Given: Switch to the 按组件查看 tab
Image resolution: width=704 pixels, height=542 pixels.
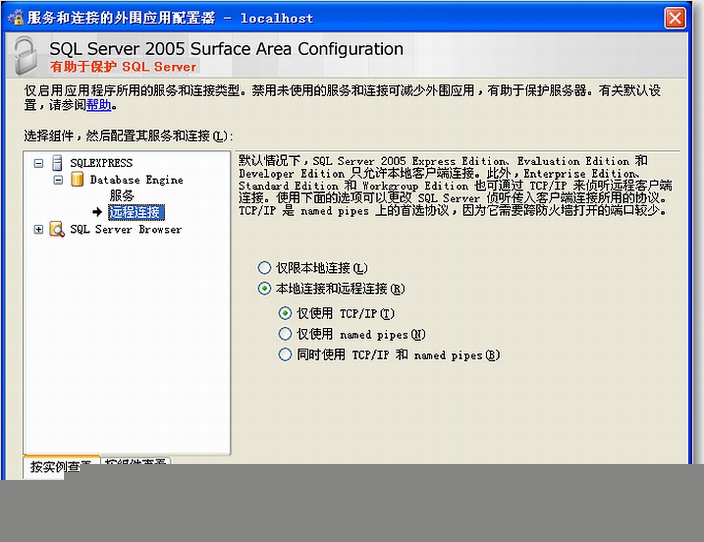Looking at the screenshot, I should pyautogui.click(x=137, y=465).
